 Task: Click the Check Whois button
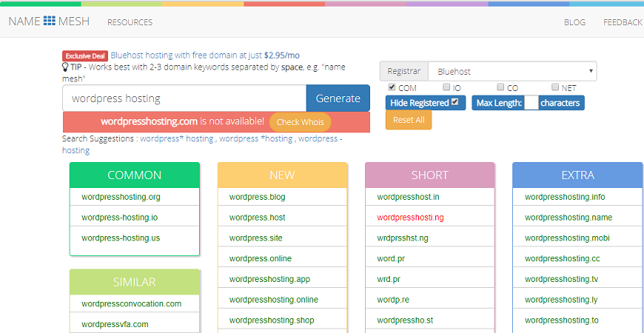(x=300, y=122)
